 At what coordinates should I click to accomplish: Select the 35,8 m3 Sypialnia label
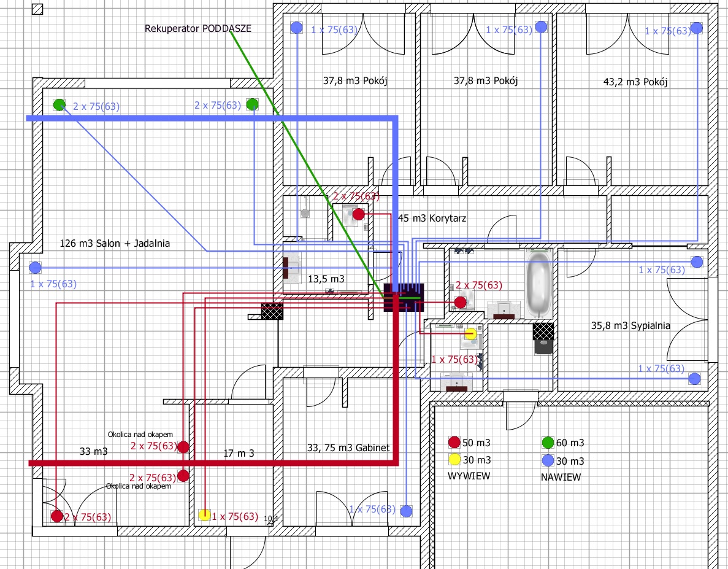tap(629, 326)
